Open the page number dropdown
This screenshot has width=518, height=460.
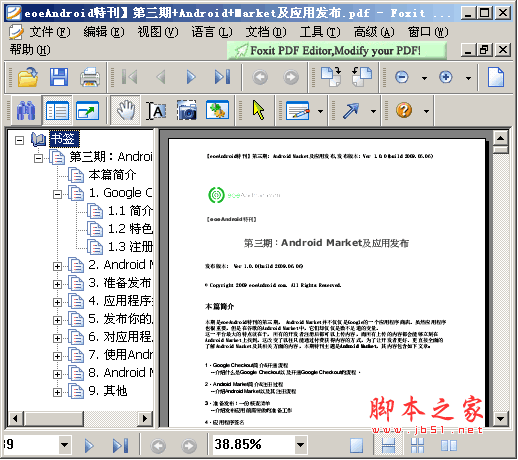[65, 445]
